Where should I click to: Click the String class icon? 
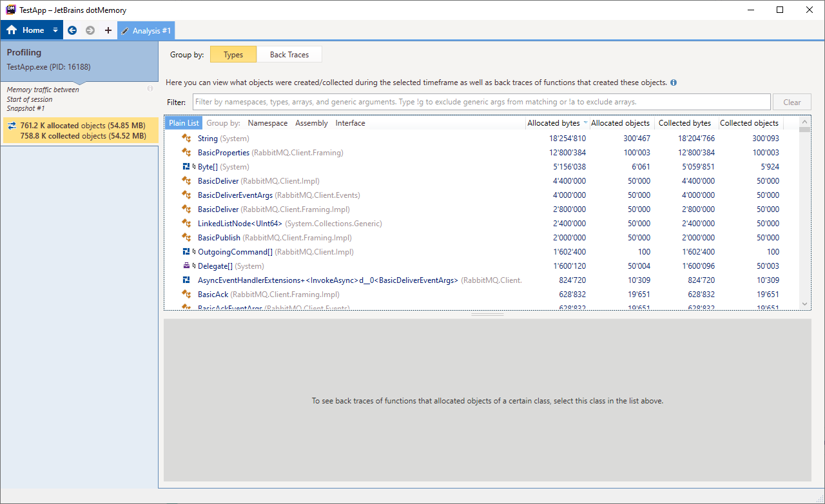coord(186,139)
